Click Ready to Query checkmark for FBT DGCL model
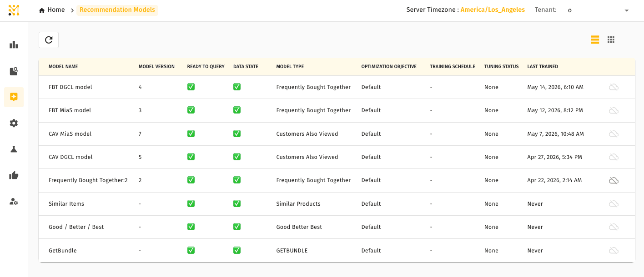The image size is (644, 277). point(191,87)
